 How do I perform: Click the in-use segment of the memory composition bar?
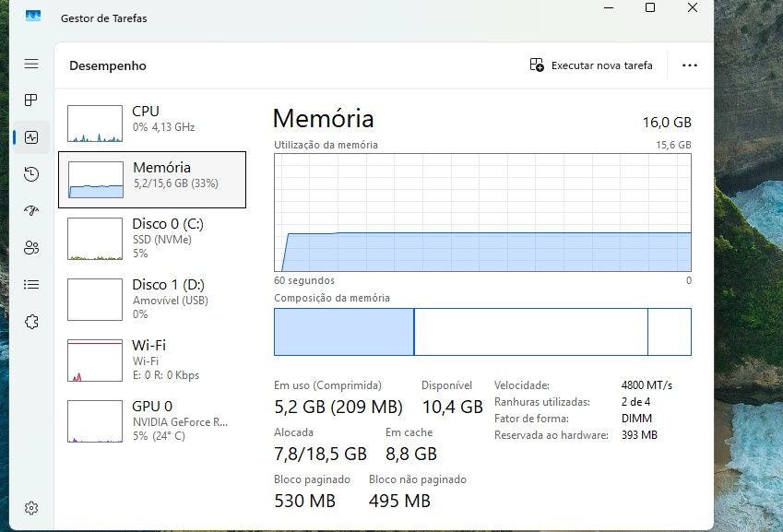[343, 332]
